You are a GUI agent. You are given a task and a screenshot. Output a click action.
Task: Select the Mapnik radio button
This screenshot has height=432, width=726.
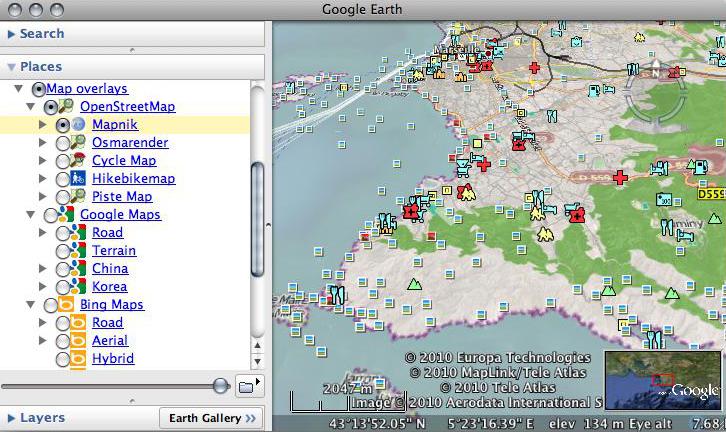click(63, 125)
